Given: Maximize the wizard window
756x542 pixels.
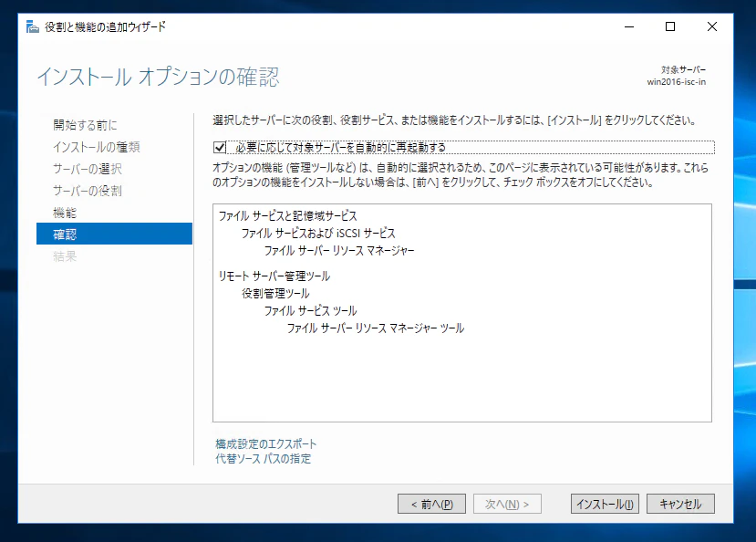Looking at the screenshot, I should pos(670,26).
